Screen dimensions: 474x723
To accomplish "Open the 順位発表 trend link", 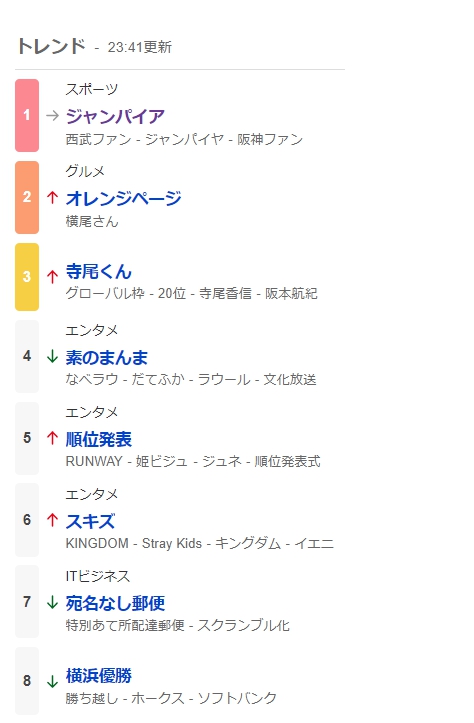I will [x=99, y=439].
